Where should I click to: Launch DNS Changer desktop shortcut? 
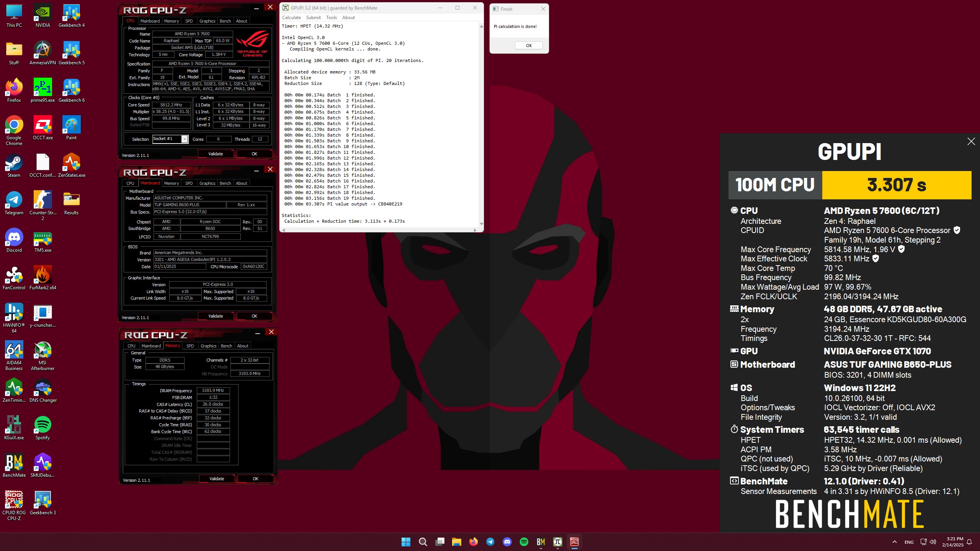[43, 391]
